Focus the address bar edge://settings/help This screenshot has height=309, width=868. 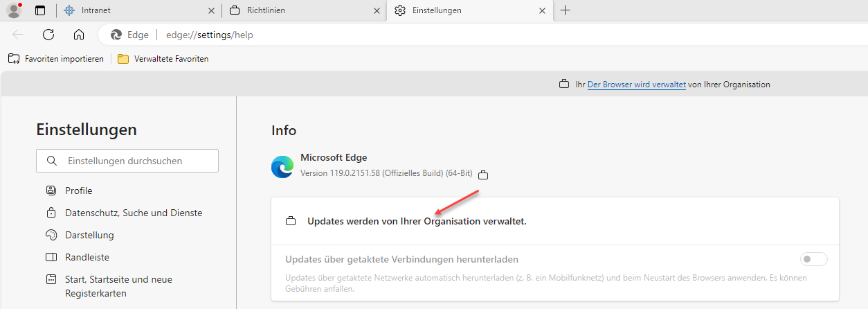pos(209,35)
